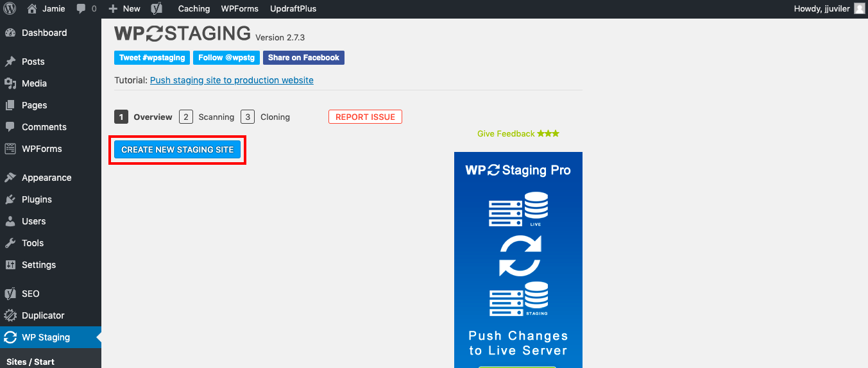Open the Media menu label
The image size is (868, 368).
tap(34, 83)
